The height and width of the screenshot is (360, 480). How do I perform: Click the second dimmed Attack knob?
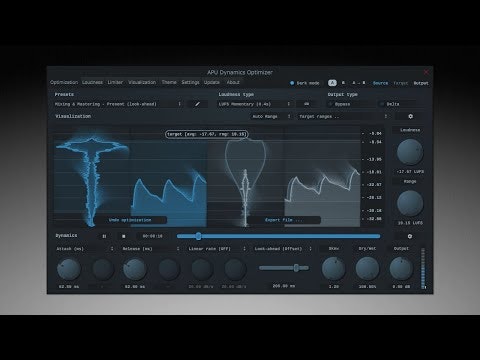(x=102, y=269)
